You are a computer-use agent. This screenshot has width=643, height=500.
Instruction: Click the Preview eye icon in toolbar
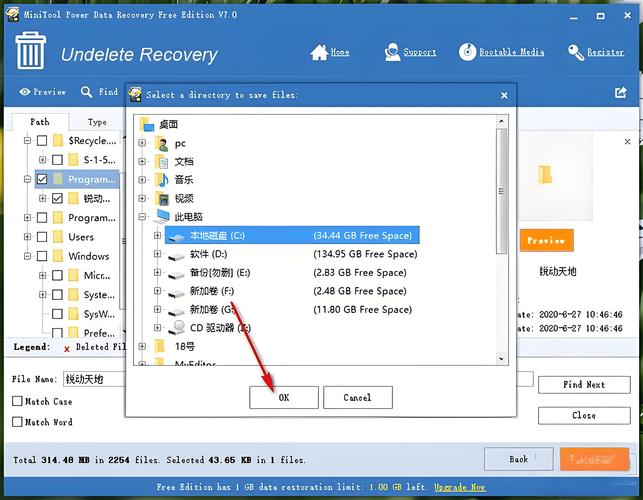click(25, 92)
